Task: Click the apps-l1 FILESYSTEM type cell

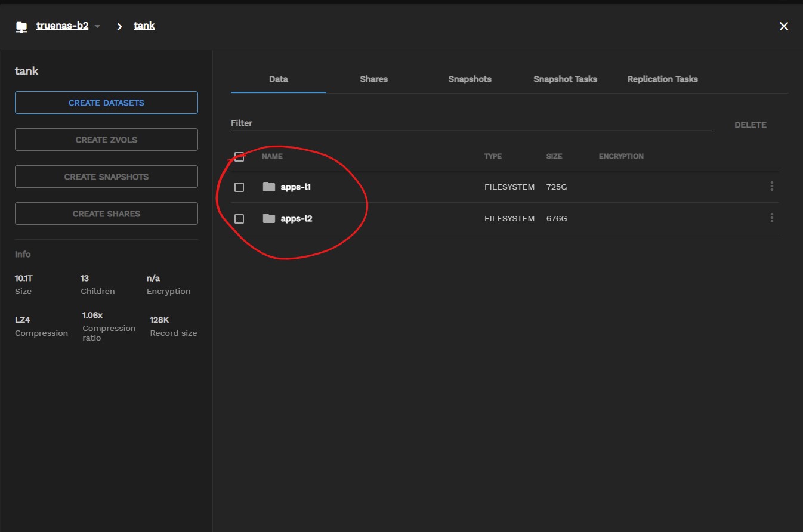Action: (509, 187)
